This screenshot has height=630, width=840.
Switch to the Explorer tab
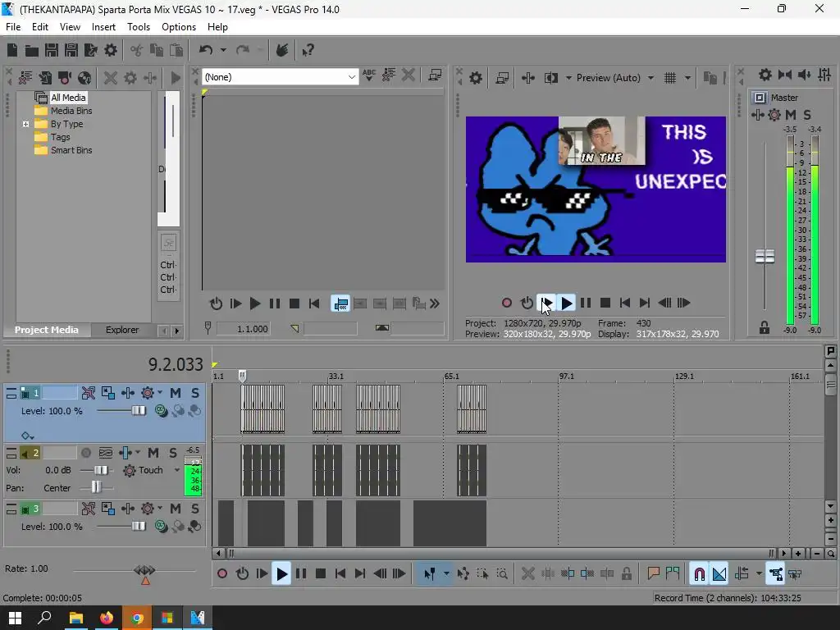coord(122,330)
